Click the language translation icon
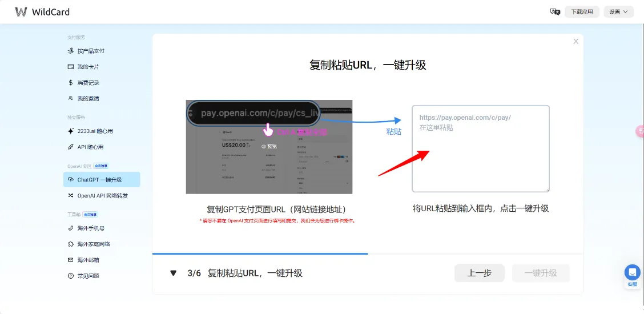The width and height of the screenshot is (644, 314). click(x=554, y=11)
